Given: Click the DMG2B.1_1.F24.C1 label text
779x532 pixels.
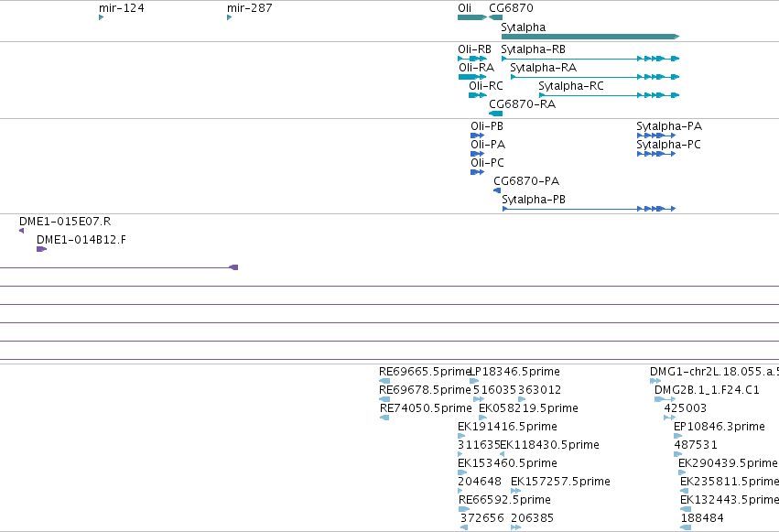Looking at the screenshot, I should [707, 390].
